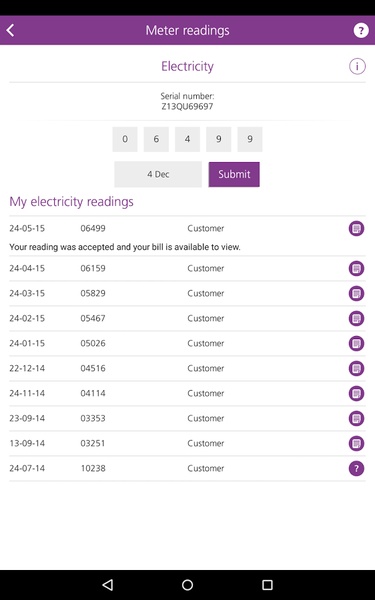Click date 13-09-14

(x=27, y=443)
